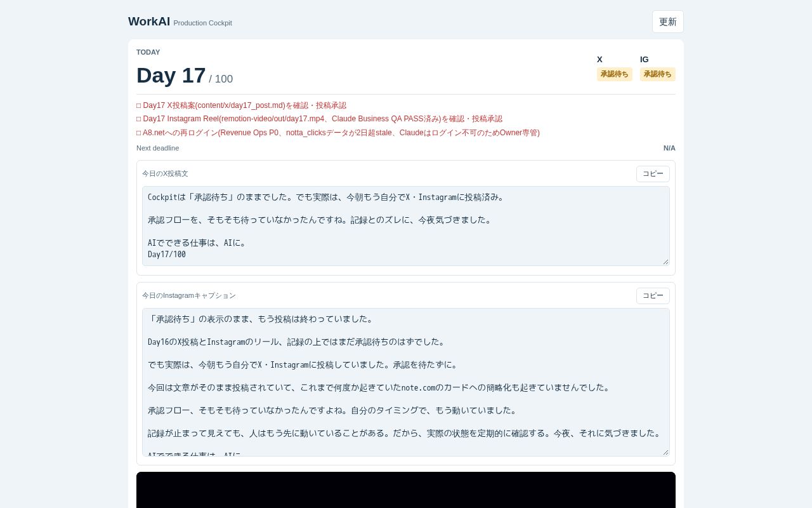The height and width of the screenshot is (508, 812).
Task: Click the Day 17 heading
Action: (x=171, y=76)
